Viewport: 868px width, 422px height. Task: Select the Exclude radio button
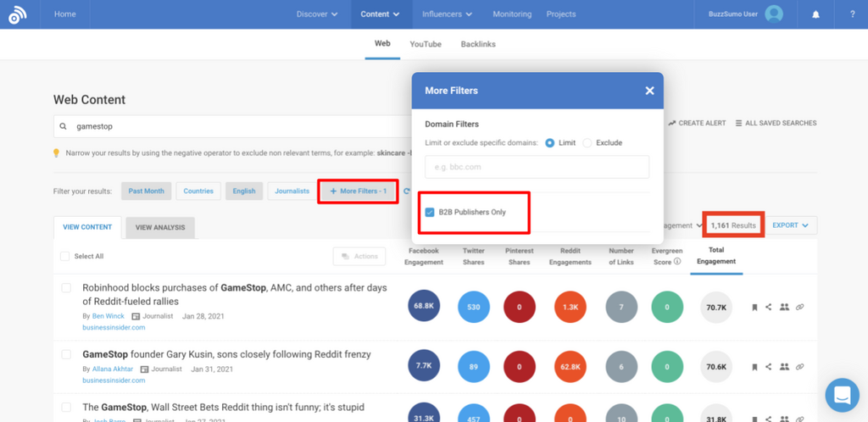[587, 143]
